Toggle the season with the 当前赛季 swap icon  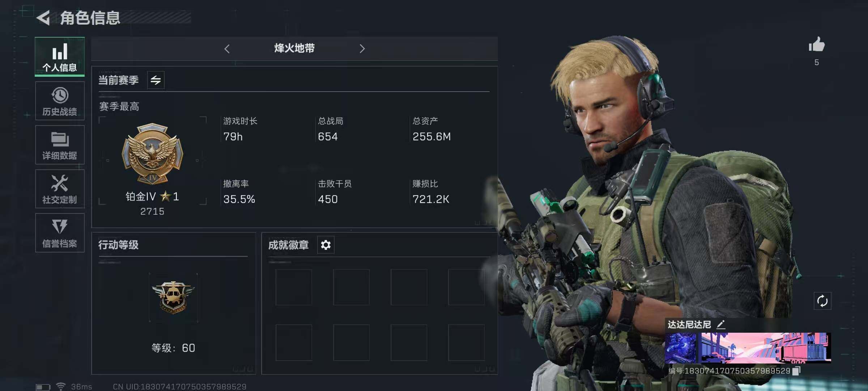coord(156,80)
